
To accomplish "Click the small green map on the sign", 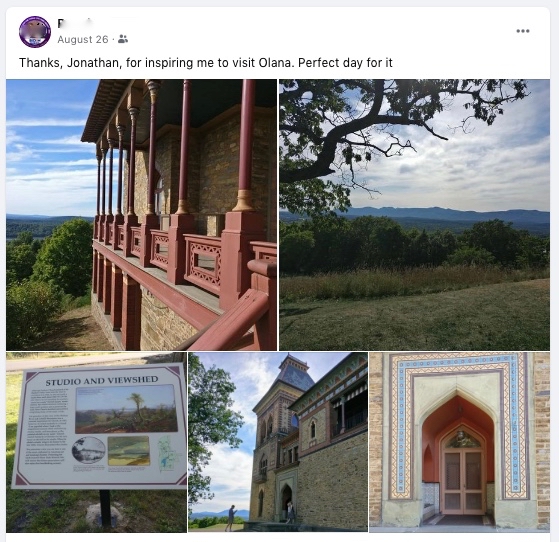I will [168, 453].
